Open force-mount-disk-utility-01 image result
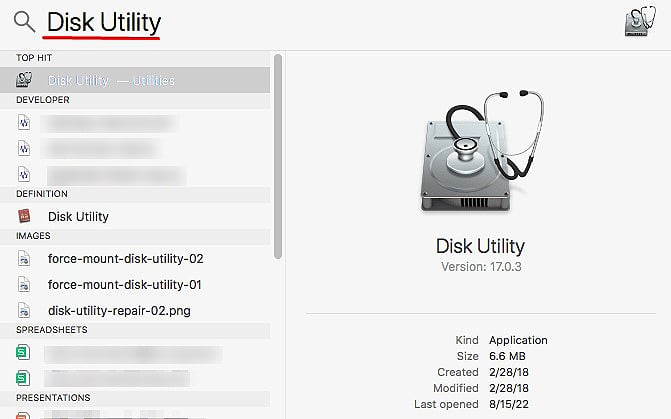671x419 pixels. click(x=135, y=285)
